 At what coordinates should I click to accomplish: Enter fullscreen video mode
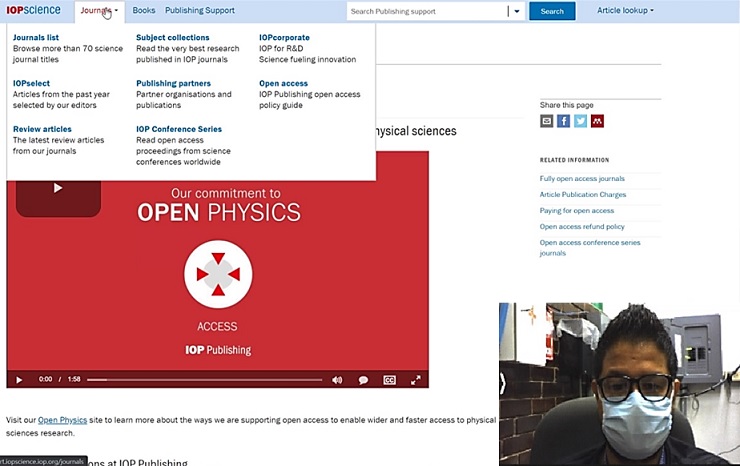click(x=416, y=380)
